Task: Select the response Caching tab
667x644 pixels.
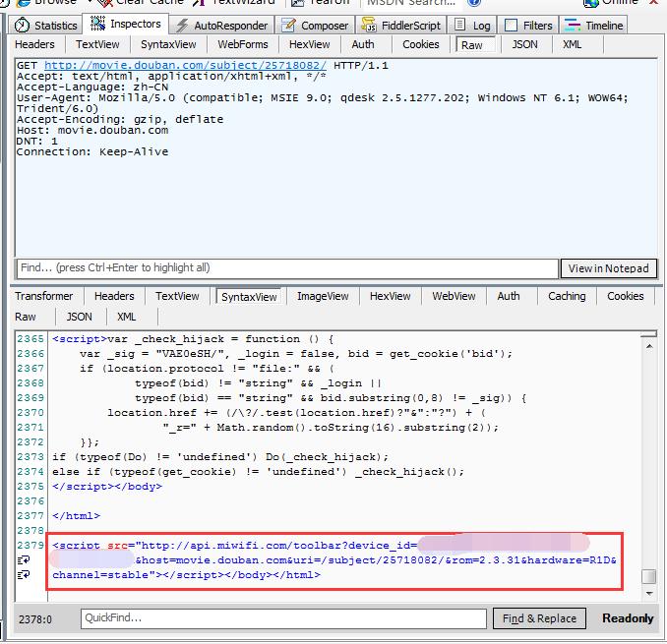Action: point(566,296)
